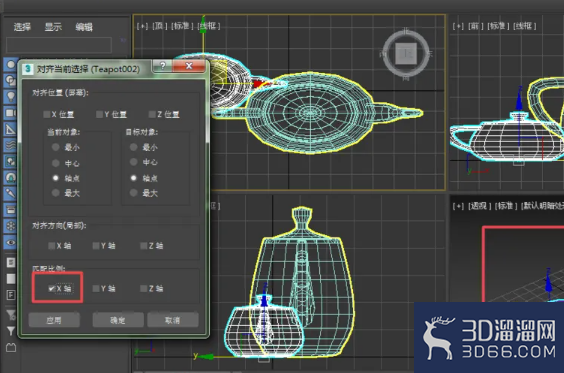564x373 pixels.
Task: Toggle Display Hidden Objects eye icon
Action: pyautogui.click(x=11, y=242)
